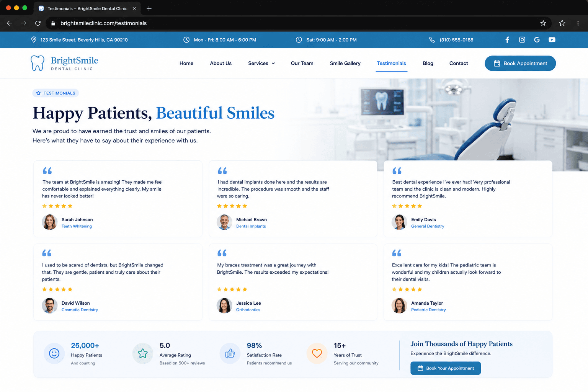This screenshot has width=588, height=392.
Task: Open the Teeth Whitening service link
Action: pos(77,226)
